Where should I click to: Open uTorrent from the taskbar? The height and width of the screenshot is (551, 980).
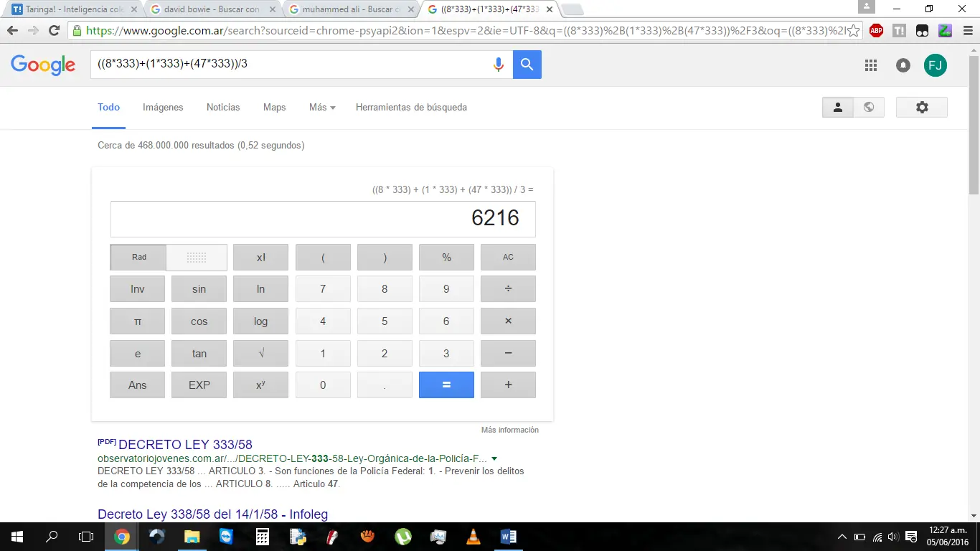coord(402,537)
